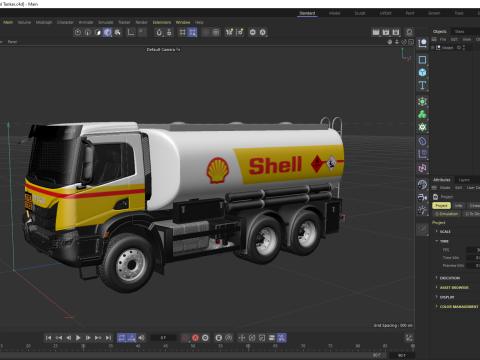Open the Objects manager hamburger menu
Screen dimensions: 480x360
tap(434, 39)
